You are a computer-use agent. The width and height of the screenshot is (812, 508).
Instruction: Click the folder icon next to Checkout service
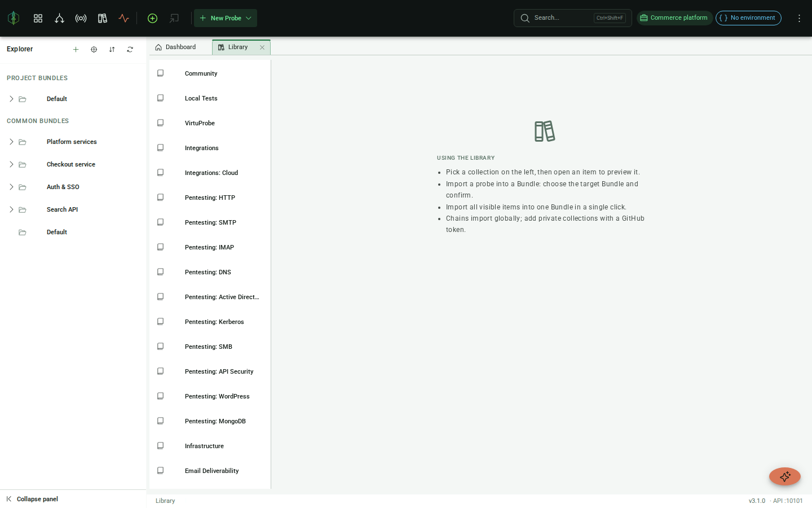(23, 165)
